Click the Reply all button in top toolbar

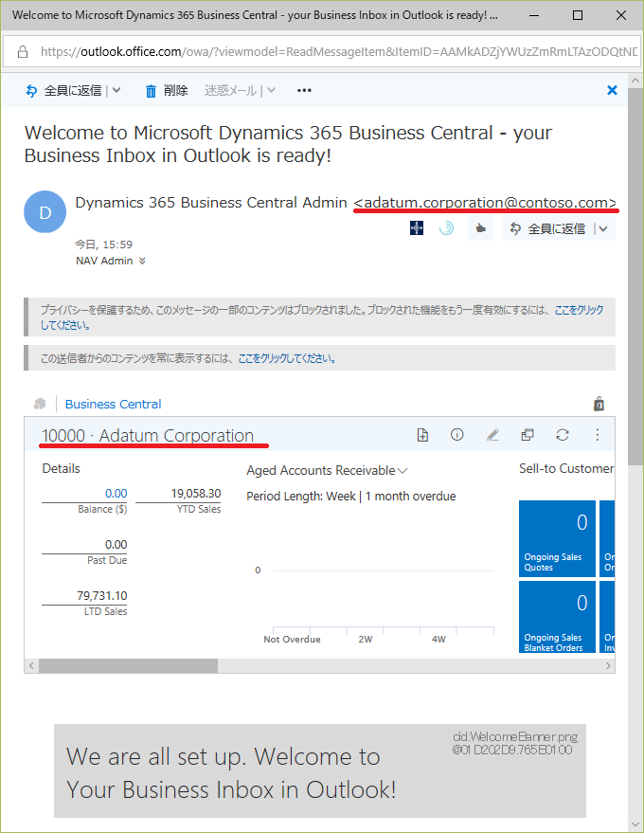tap(63, 91)
